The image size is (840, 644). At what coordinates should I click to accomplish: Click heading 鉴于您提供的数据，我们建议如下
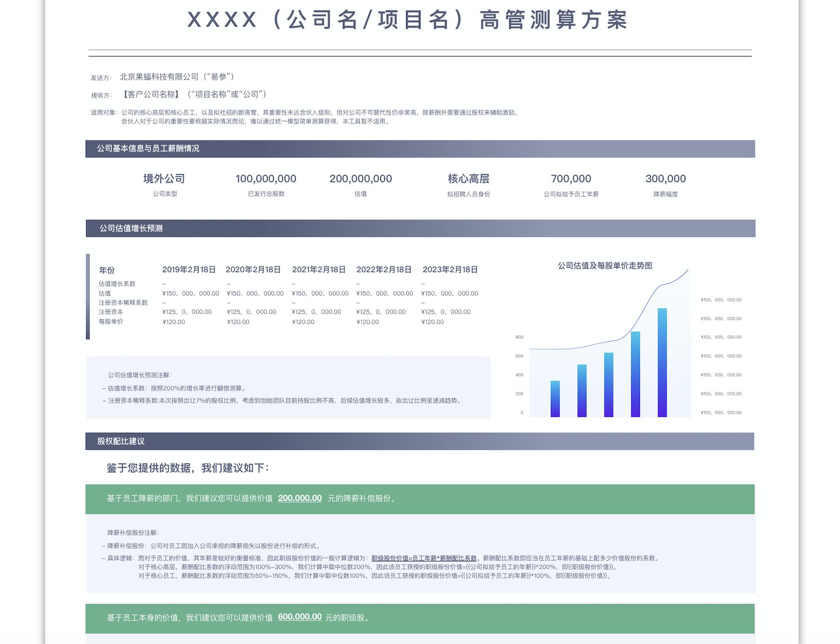188,468
